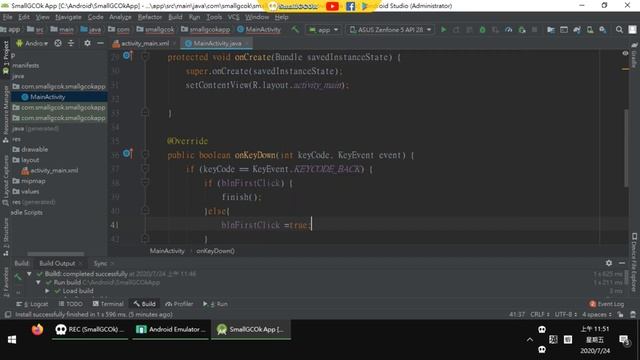
Task: Open tool window quick-access icon in status bar
Action: 8,314
